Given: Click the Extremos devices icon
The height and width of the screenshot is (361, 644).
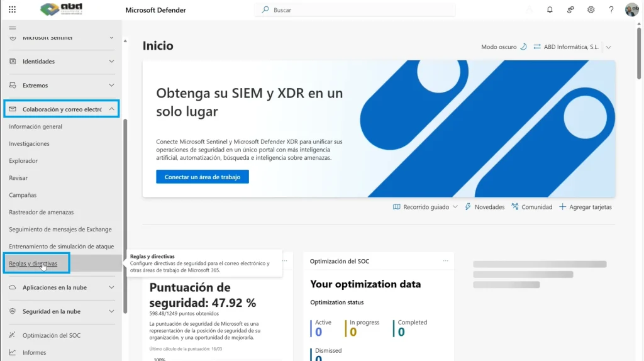Looking at the screenshot, I should 13,85.
